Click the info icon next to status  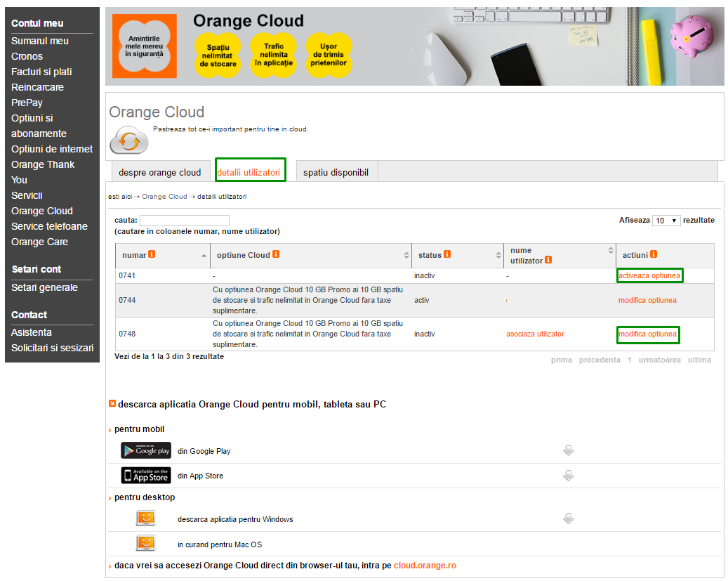[x=447, y=254]
